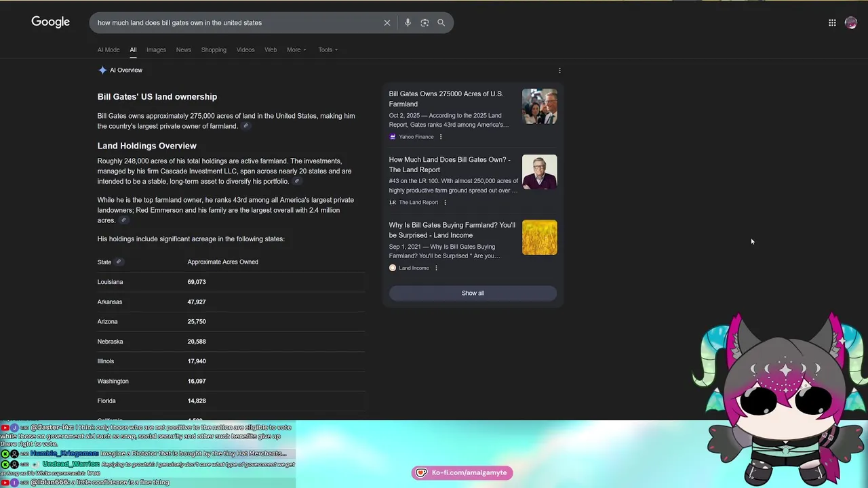This screenshot has width=868, height=488.
Task: Open Land Income result options menu
Action: point(436,268)
